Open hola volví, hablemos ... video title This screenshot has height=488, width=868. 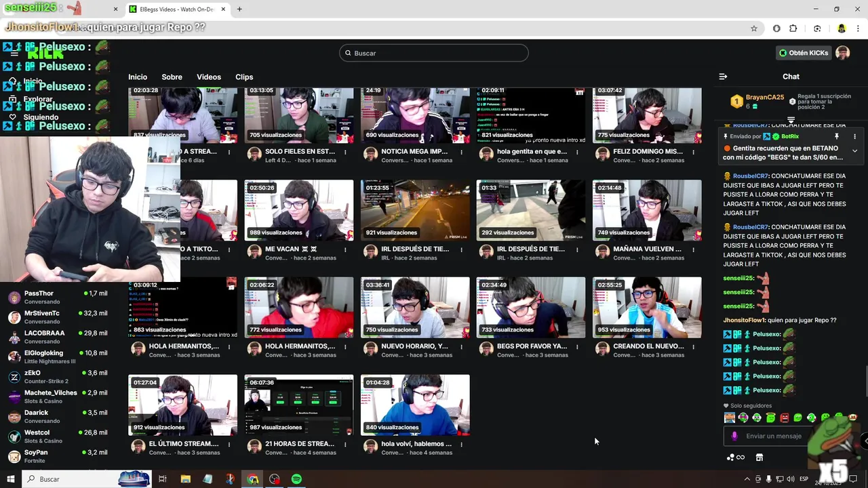tap(416, 444)
